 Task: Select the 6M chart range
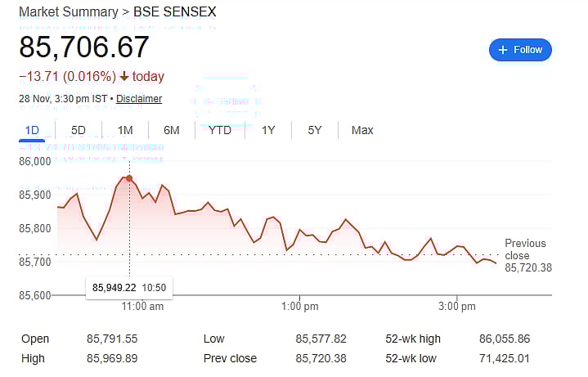(172, 130)
